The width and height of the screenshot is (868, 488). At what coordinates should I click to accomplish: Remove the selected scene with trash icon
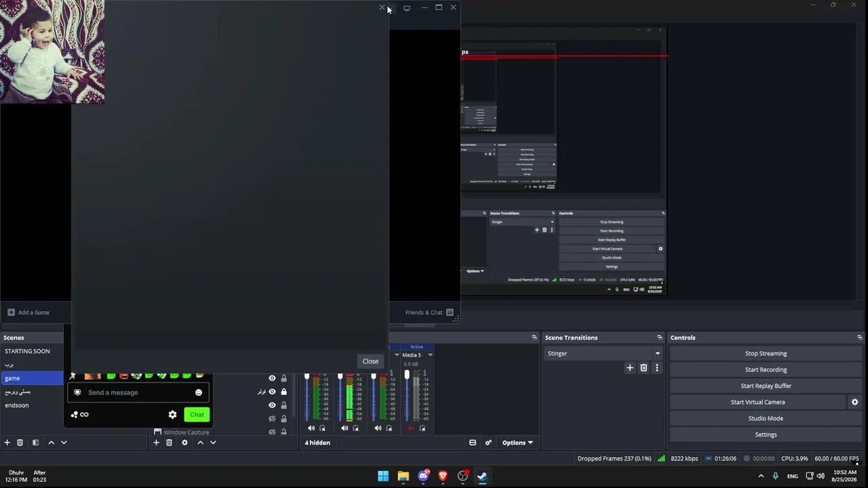(20, 443)
